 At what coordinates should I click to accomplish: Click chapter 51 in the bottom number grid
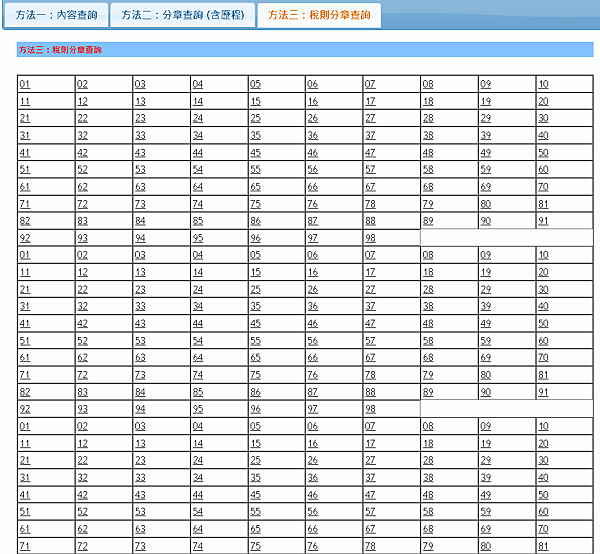click(25, 512)
